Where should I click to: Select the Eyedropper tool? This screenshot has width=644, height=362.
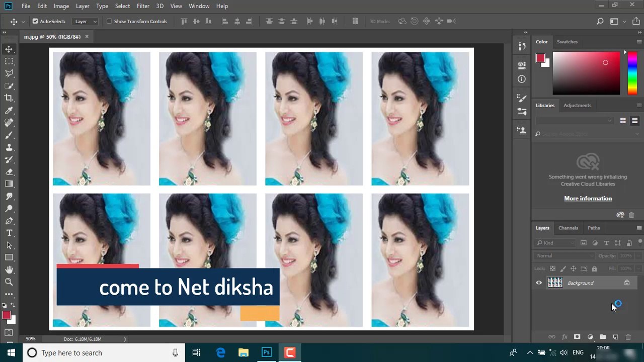(x=9, y=111)
